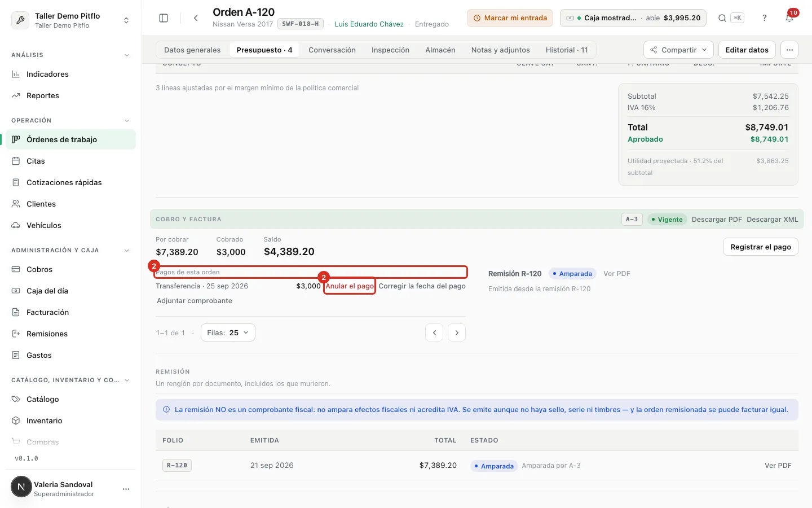Switch to the Inspección tab
The height and width of the screenshot is (508, 812).
coord(390,50)
